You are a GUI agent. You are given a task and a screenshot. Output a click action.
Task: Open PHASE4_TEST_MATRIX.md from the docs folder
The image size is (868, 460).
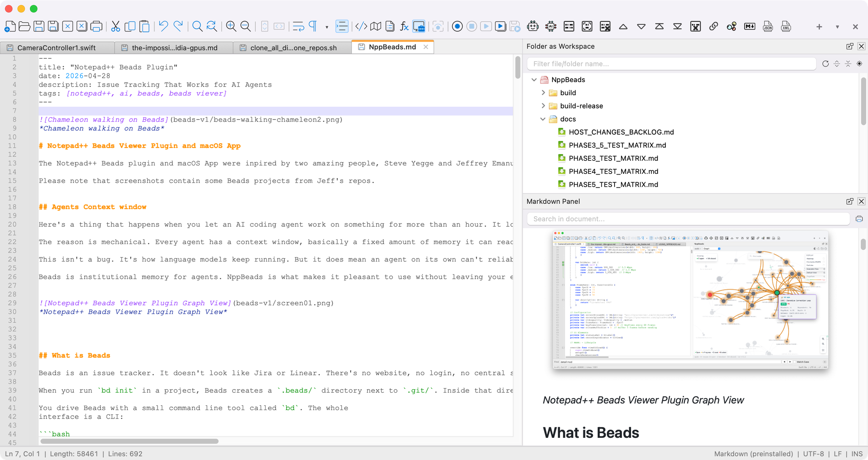click(613, 171)
